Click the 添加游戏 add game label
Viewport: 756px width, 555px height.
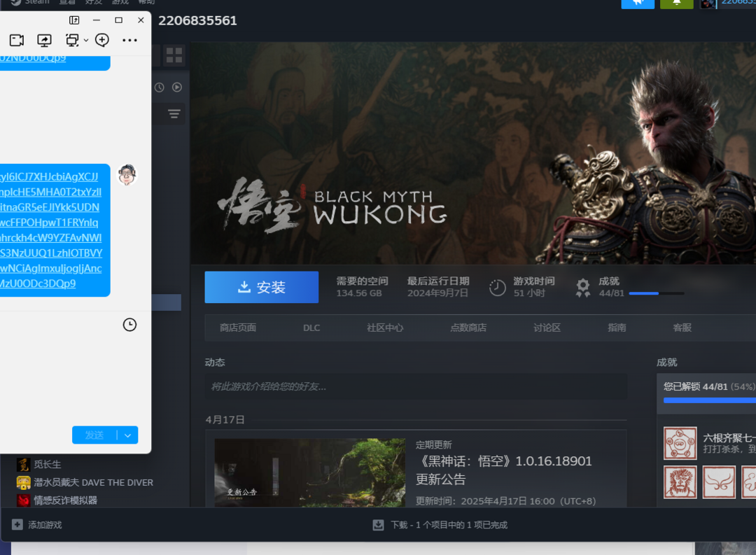pos(45,525)
